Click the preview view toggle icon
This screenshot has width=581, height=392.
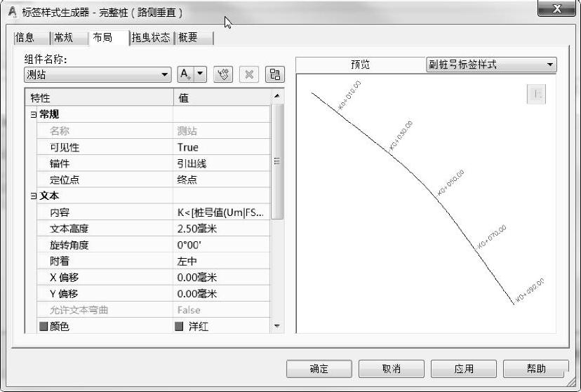click(537, 95)
